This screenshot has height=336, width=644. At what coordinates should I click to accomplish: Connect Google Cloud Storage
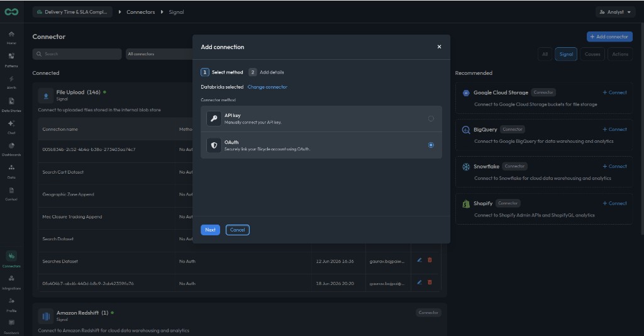click(614, 93)
